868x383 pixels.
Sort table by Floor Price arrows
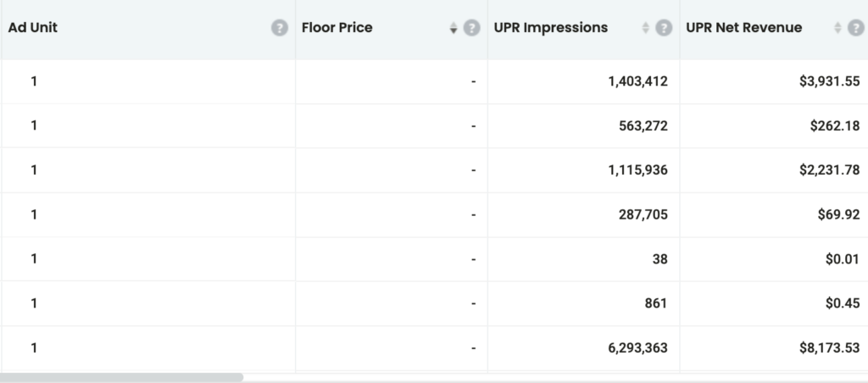(453, 29)
